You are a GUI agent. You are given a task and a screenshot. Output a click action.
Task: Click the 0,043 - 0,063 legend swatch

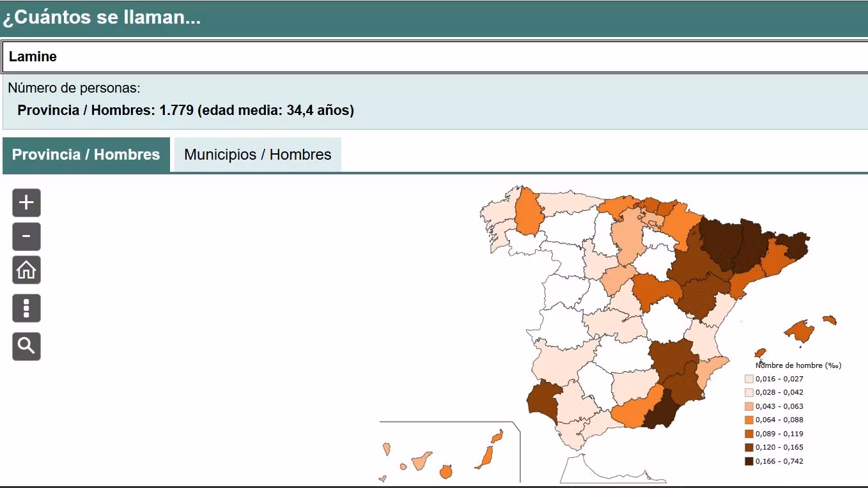749,406
